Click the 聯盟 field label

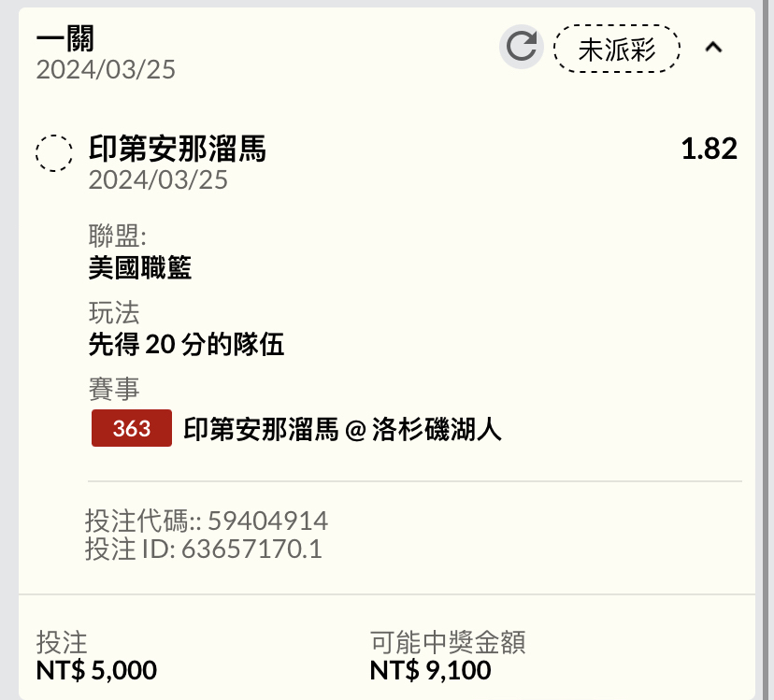117,236
